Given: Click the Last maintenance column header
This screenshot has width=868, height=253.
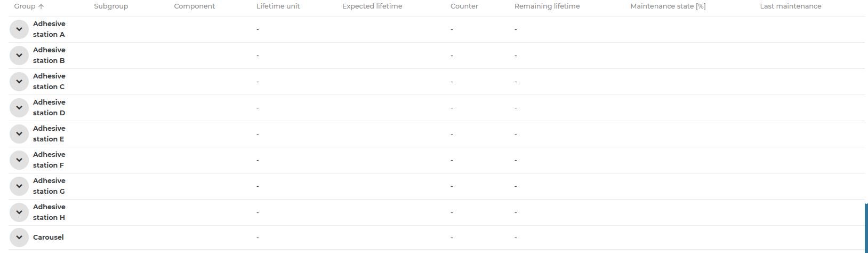Looking at the screenshot, I should pyautogui.click(x=790, y=6).
